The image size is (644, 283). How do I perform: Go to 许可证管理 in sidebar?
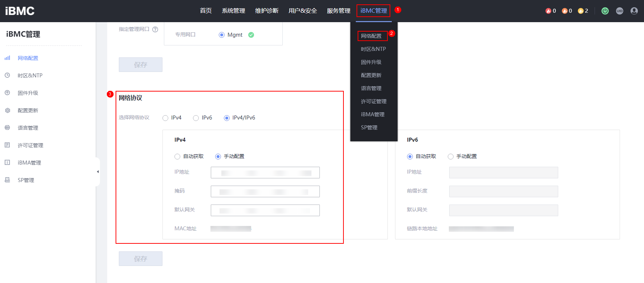pos(31,145)
